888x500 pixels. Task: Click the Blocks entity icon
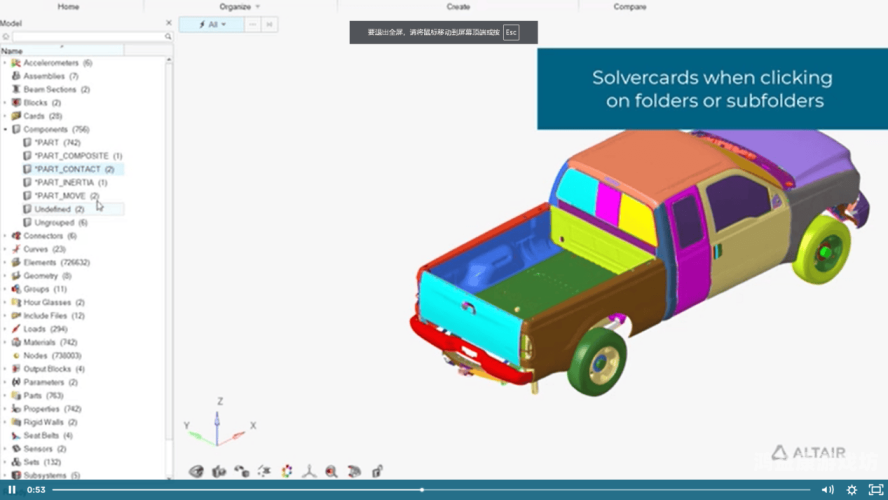point(16,102)
